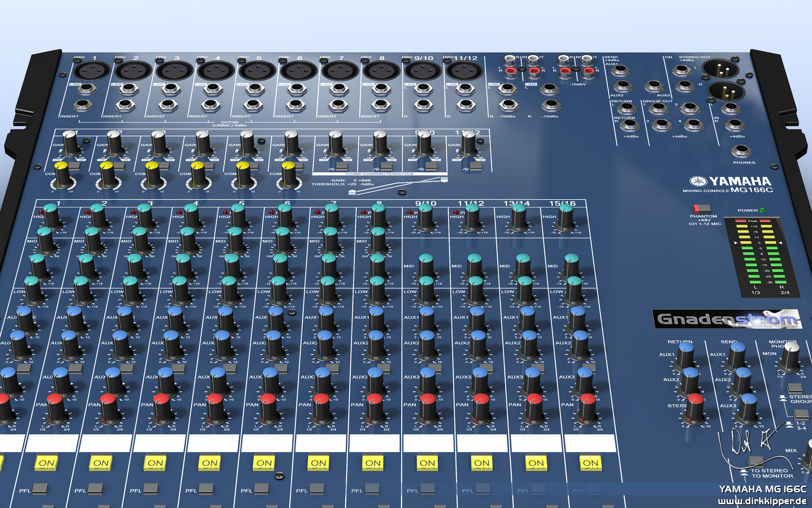Open the www.dirkkipper.de link

(762, 501)
